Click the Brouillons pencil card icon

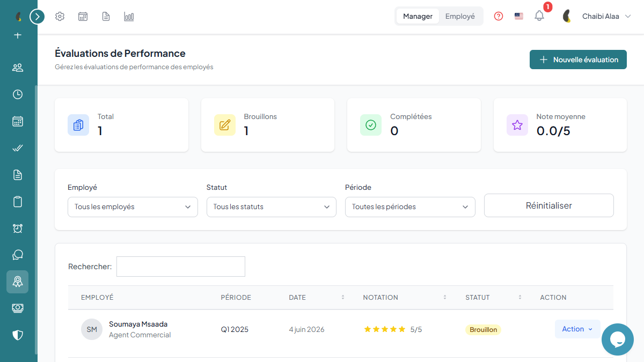225,125
